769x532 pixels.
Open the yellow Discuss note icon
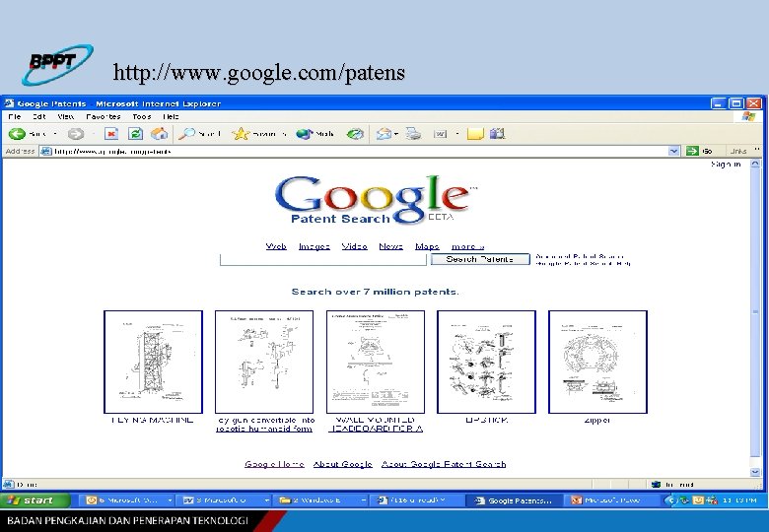[475, 134]
